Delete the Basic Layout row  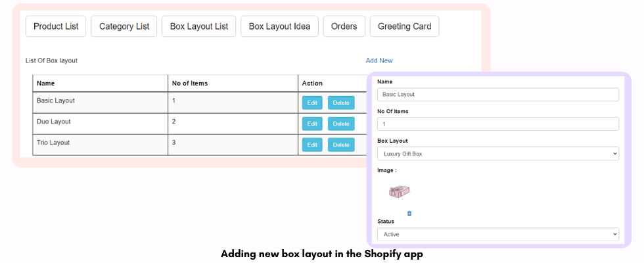tap(341, 103)
